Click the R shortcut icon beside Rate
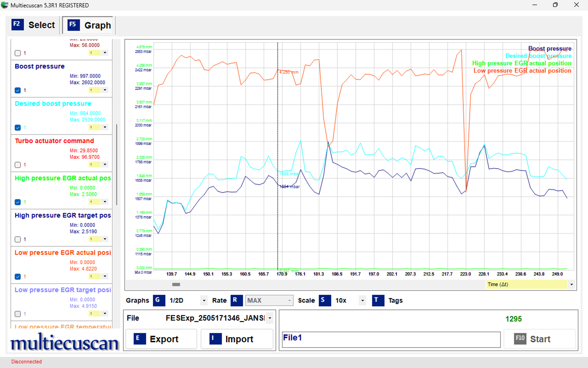 [236, 300]
